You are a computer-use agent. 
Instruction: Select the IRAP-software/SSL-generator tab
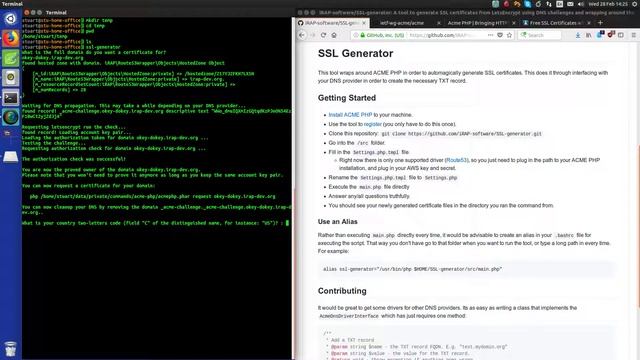(333, 23)
